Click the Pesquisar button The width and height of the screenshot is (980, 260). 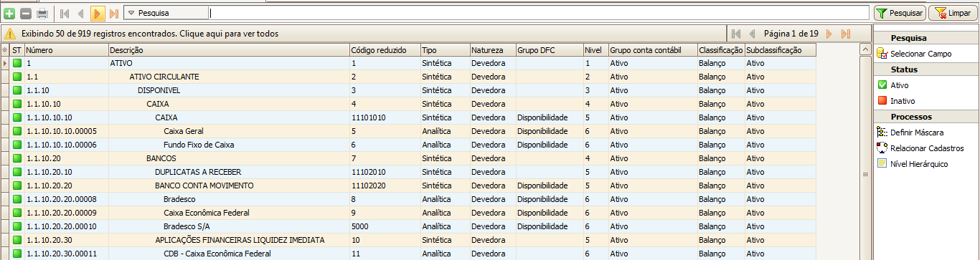tap(899, 13)
